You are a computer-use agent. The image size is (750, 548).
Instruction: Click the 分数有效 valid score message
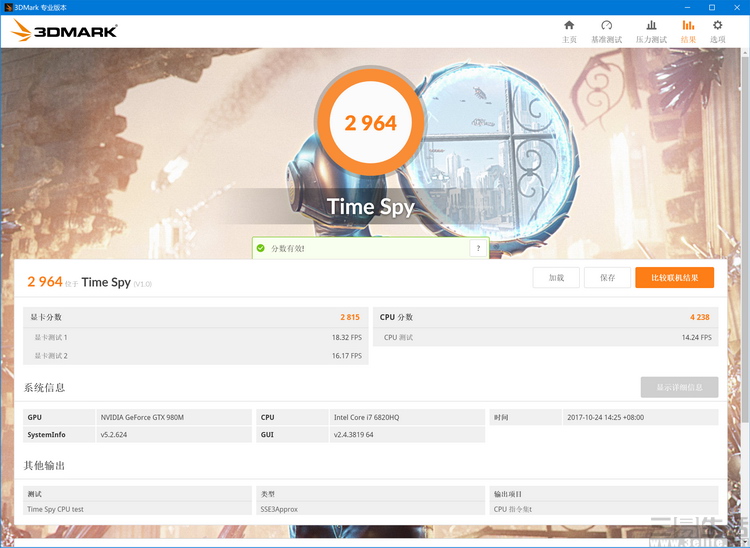[287, 249]
